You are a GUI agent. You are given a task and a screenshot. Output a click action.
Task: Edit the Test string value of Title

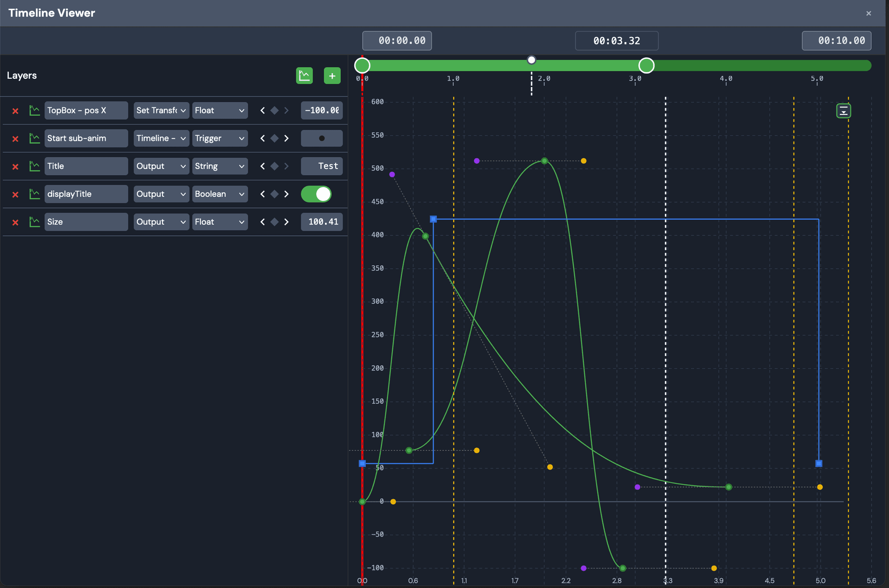tap(322, 166)
